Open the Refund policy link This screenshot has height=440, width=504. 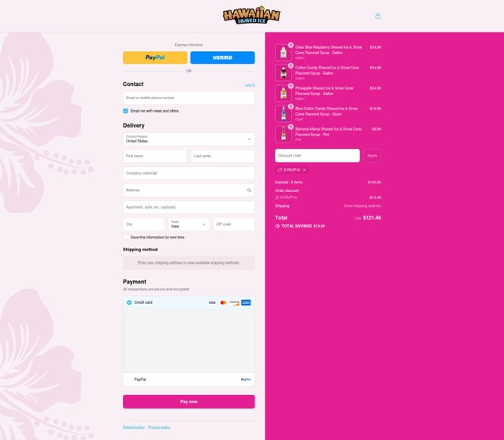[134, 427]
